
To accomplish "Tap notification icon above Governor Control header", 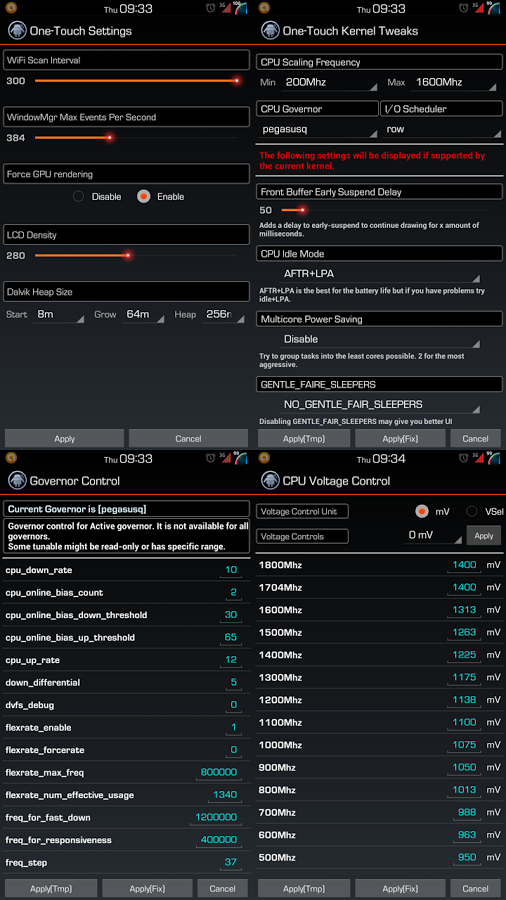I will (10, 457).
